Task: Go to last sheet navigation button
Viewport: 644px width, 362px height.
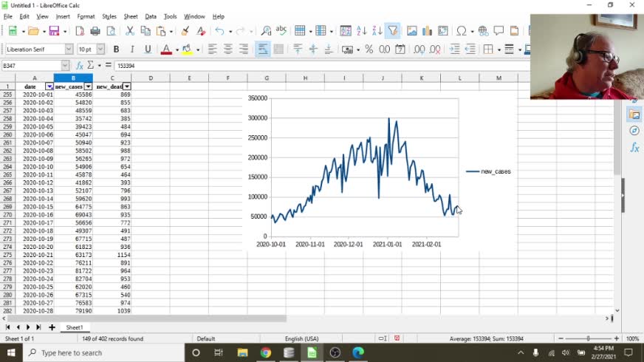Action: pyautogui.click(x=38, y=327)
